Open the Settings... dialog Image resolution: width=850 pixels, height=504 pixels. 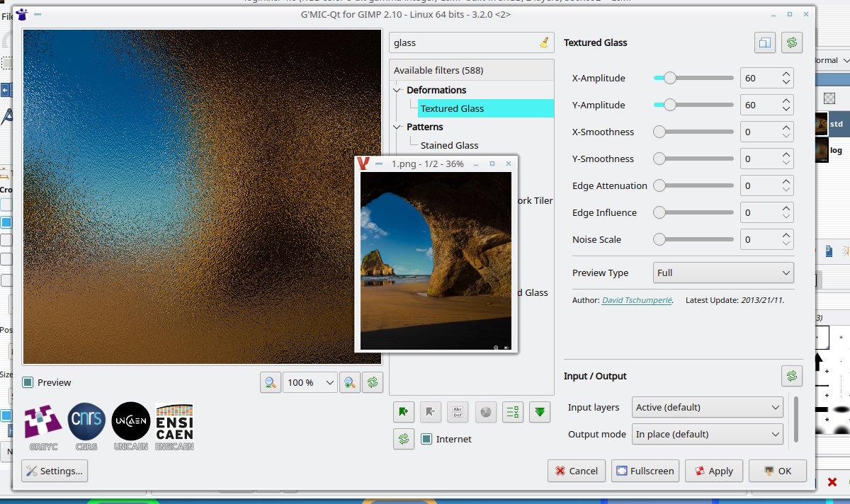point(55,471)
